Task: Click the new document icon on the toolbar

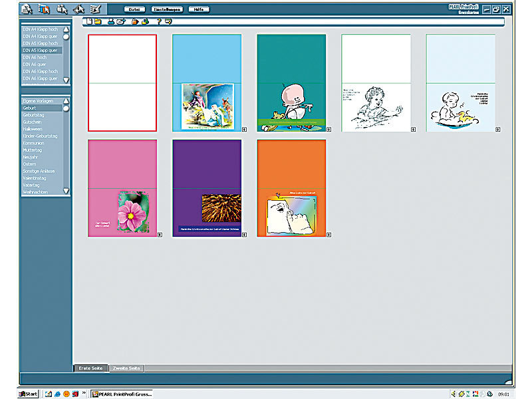Action: (x=88, y=21)
